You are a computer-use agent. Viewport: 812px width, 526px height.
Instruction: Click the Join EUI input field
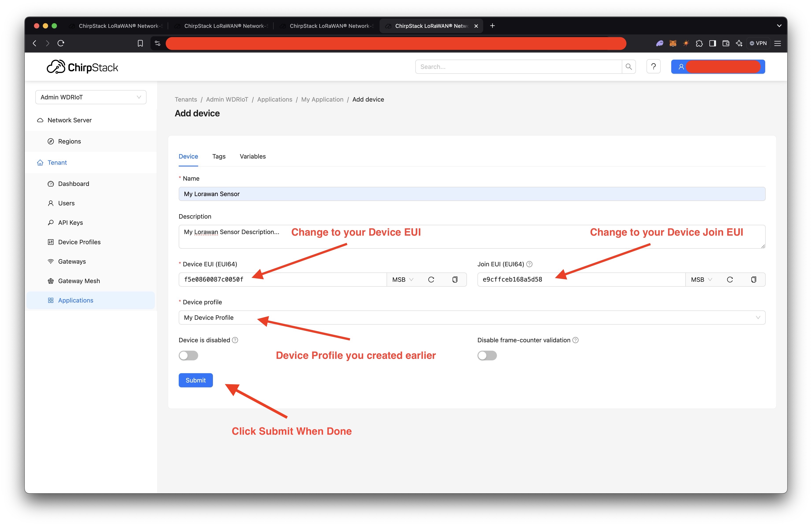pyautogui.click(x=581, y=280)
